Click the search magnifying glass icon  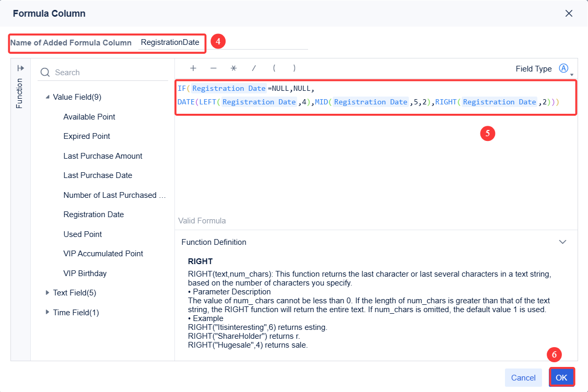coord(45,72)
